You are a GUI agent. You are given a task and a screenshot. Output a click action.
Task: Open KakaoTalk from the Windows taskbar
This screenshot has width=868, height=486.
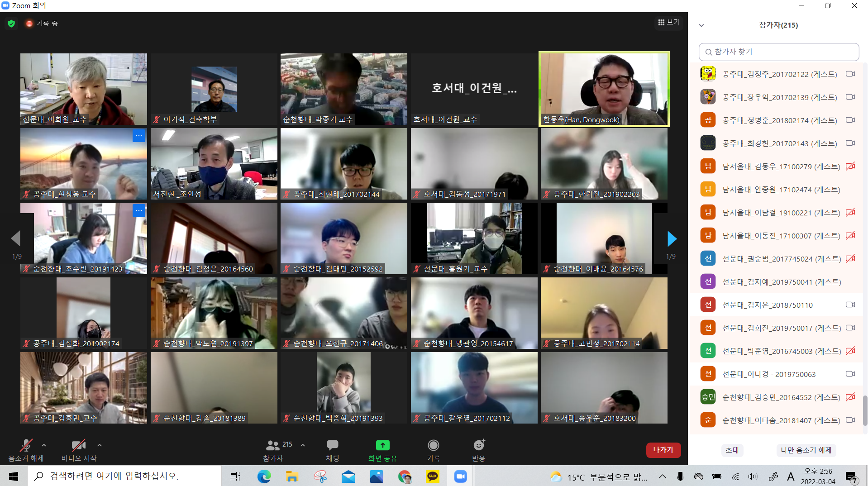433,476
